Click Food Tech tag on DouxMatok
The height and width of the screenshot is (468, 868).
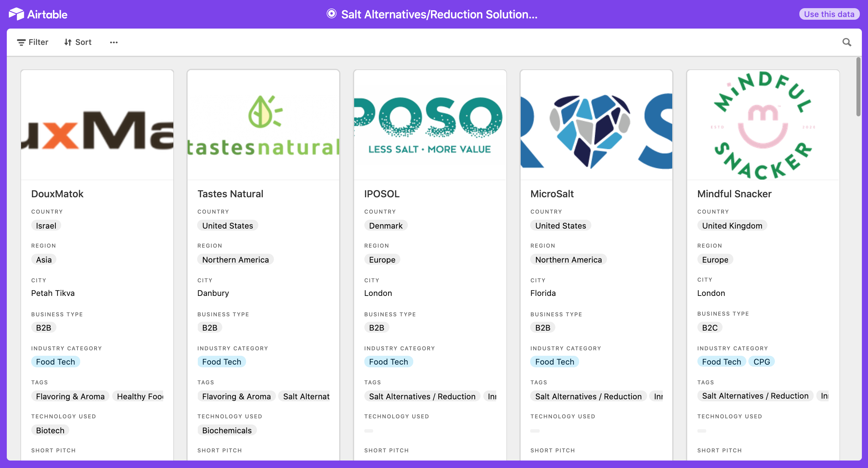point(56,362)
